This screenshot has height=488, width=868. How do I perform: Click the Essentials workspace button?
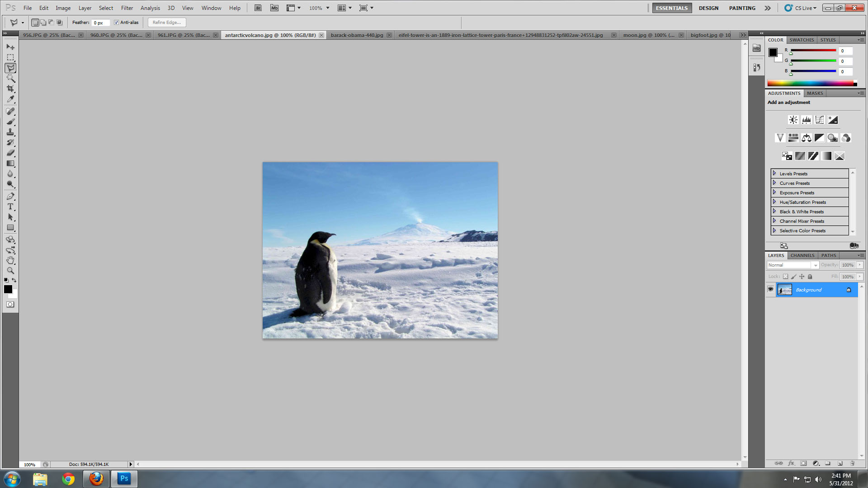point(672,8)
